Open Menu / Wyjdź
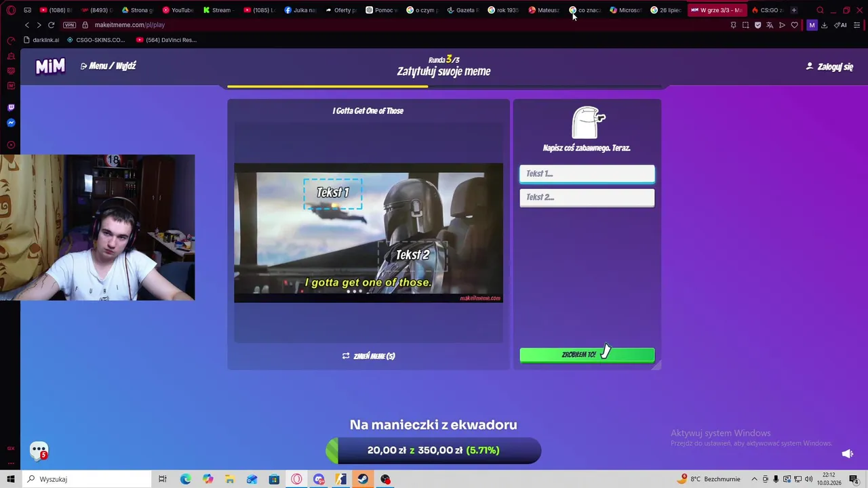Viewport: 868px width, 488px height. click(x=108, y=66)
